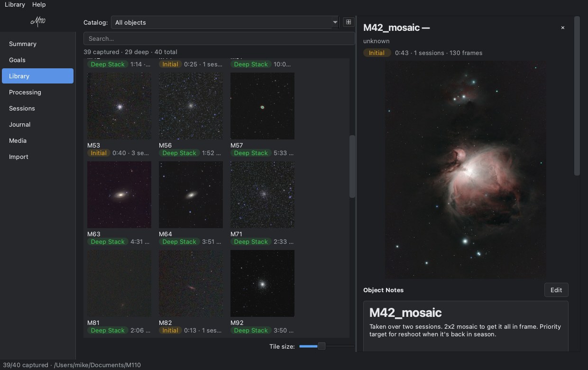This screenshot has height=370, width=588.
Task: Adjust the Tile size slider
Action: (322, 346)
